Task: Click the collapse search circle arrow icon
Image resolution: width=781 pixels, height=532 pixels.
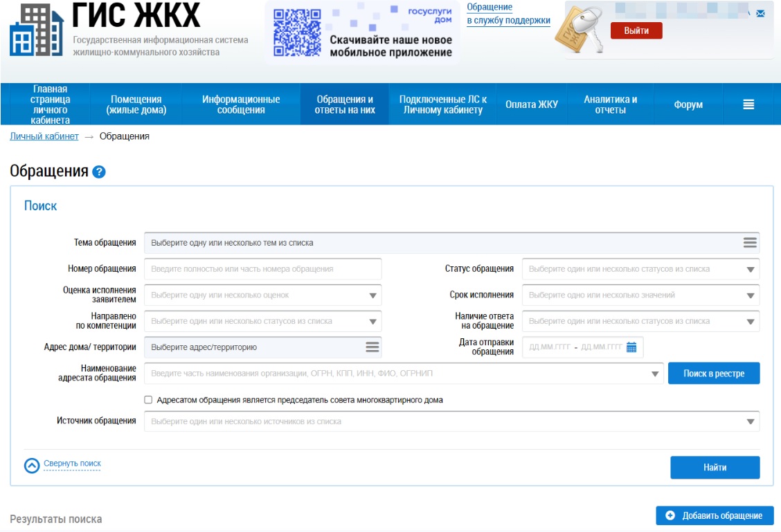Action: (x=32, y=466)
